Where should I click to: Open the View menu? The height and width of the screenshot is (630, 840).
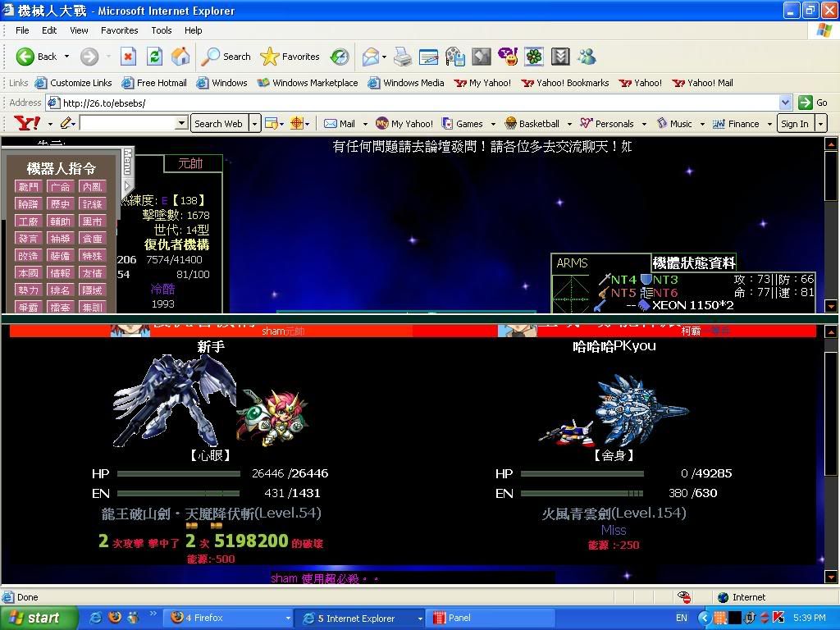pyautogui.click(x=79, y=30)
